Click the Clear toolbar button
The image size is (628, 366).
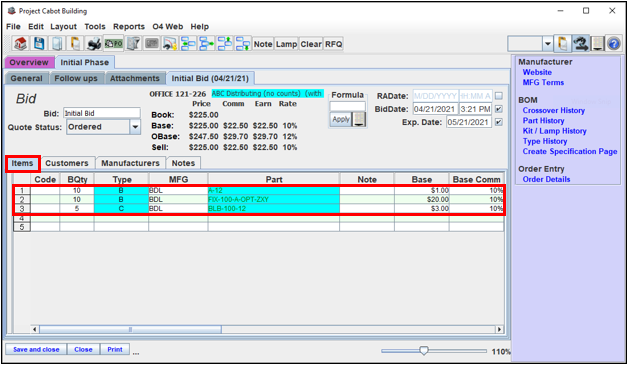[x=311, y=44]
